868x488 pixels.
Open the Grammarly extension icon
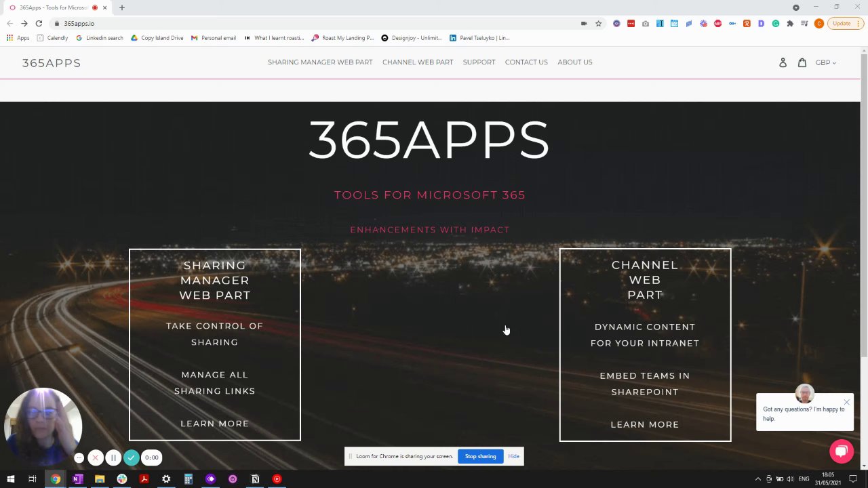[776, 24]
